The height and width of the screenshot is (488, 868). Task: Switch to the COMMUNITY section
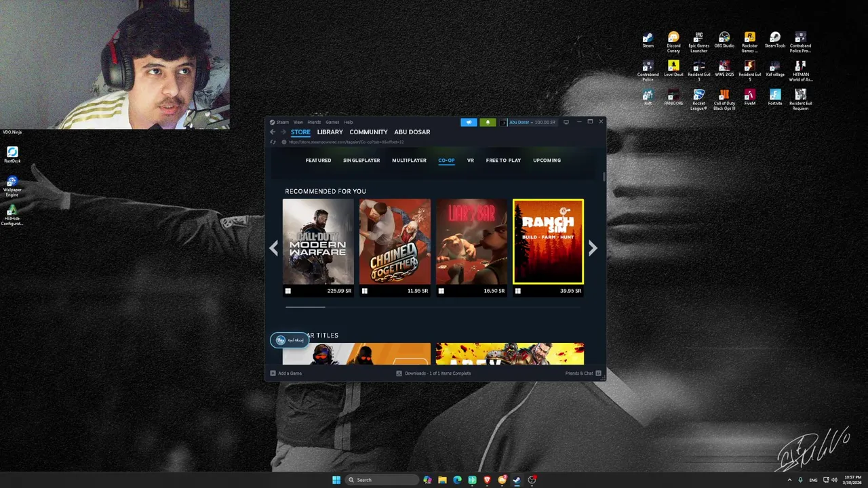pyautogui.click(x=368, y=132)
